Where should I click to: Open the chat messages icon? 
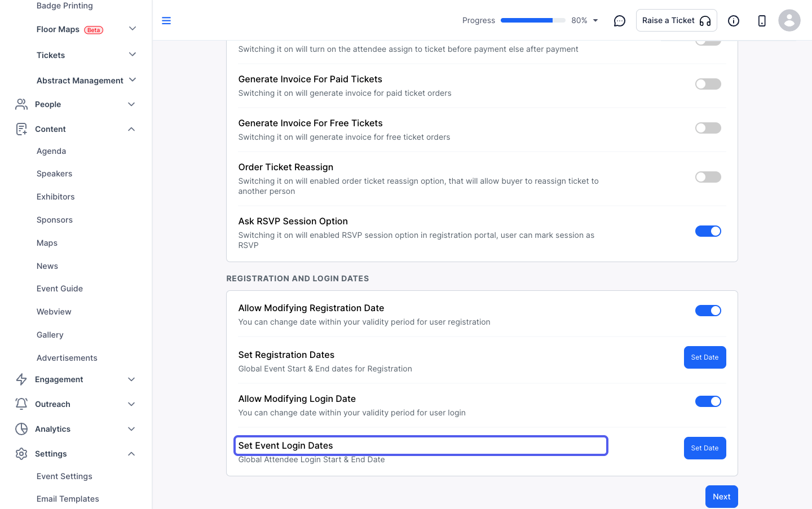[620, 21]
